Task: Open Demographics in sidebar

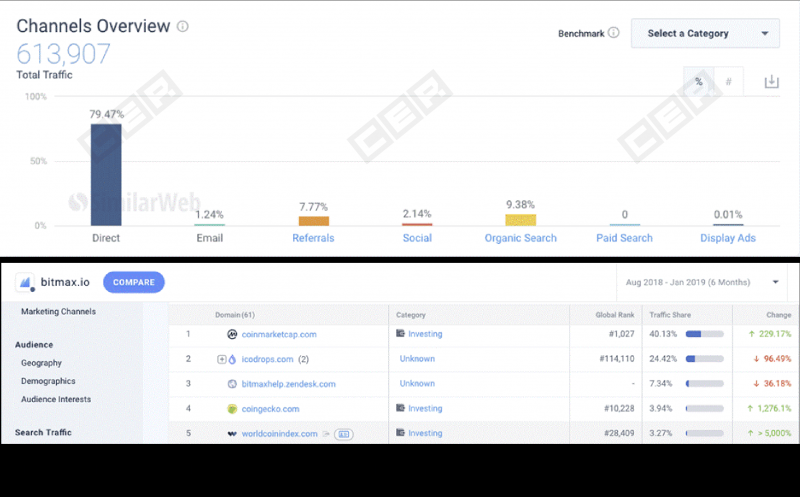Action: click(x=48, y=381)
